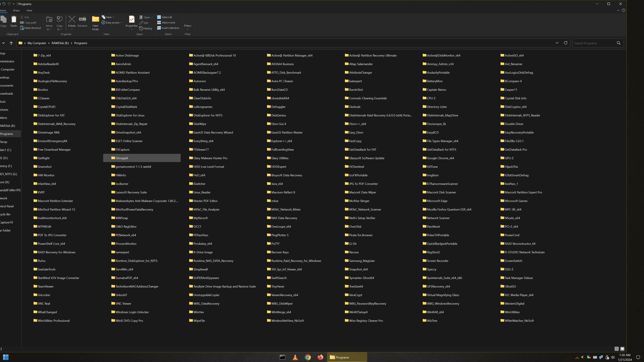Click RAMDisk (B:) breadcrumb segment

click(x=60, y=43)
